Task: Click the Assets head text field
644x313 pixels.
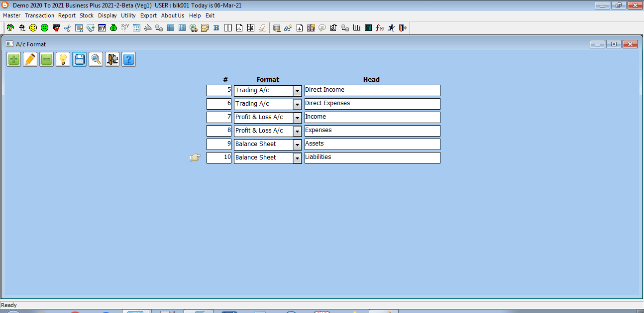Action: click(x=372, y=144)
